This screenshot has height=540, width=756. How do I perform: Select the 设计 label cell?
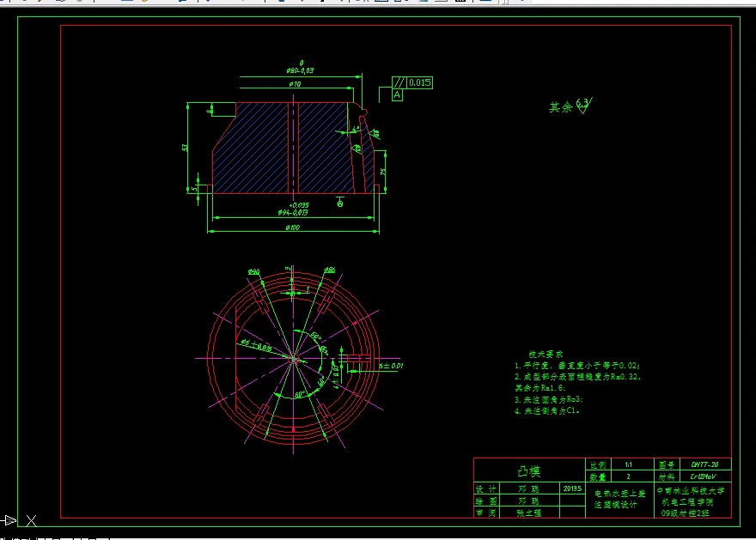click(486, 488)
